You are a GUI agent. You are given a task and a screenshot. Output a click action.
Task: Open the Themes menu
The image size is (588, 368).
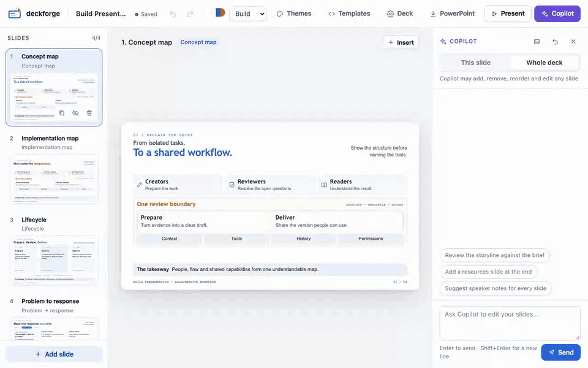pyautogui.click(x=293, y=13)
